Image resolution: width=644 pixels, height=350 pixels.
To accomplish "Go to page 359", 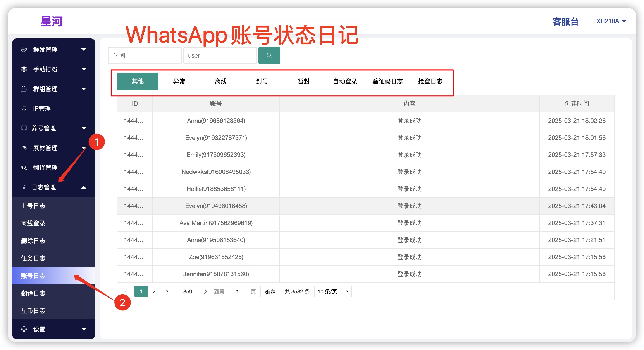I will coord(188,291).
